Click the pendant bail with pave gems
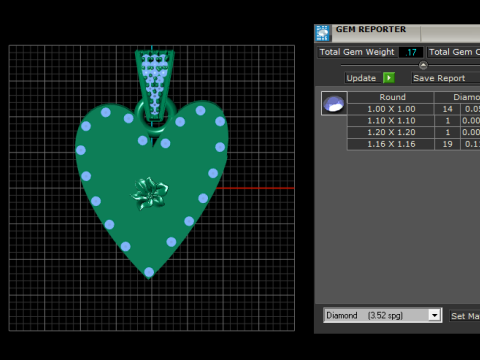Viewport: 480px width, 360px height. tap(155, 85)
